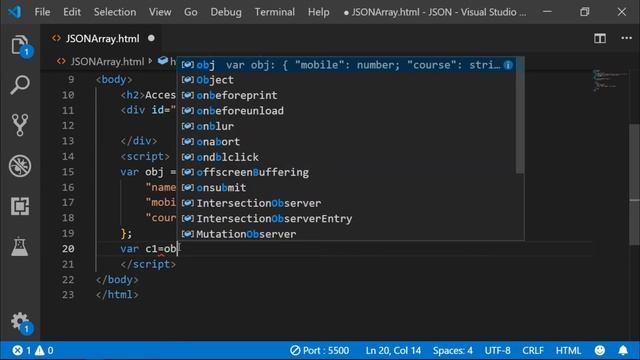
Task: Select the obj suggestion
Action: pyautogui.click(x=346, y=65)
